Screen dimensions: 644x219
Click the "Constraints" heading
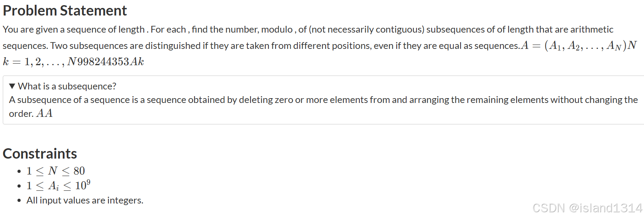pyautogui.click(x=40, y=154)
